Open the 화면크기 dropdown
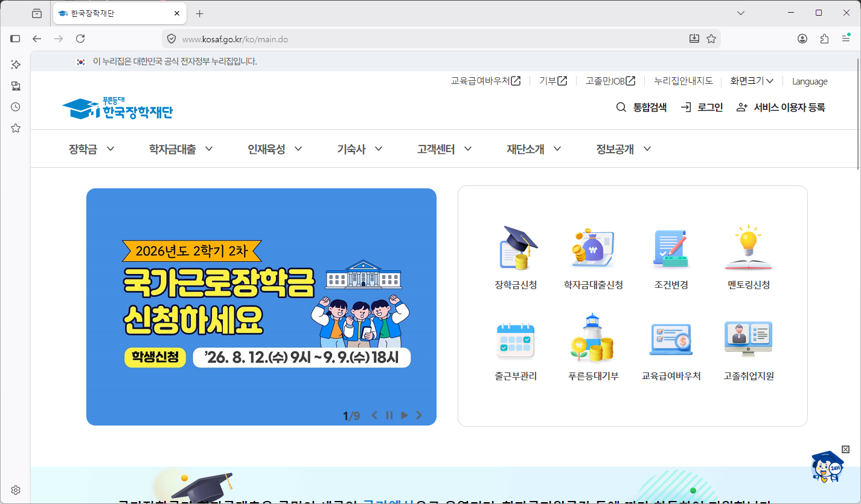Viewport: 861px width, 504px height. [752, 81]
